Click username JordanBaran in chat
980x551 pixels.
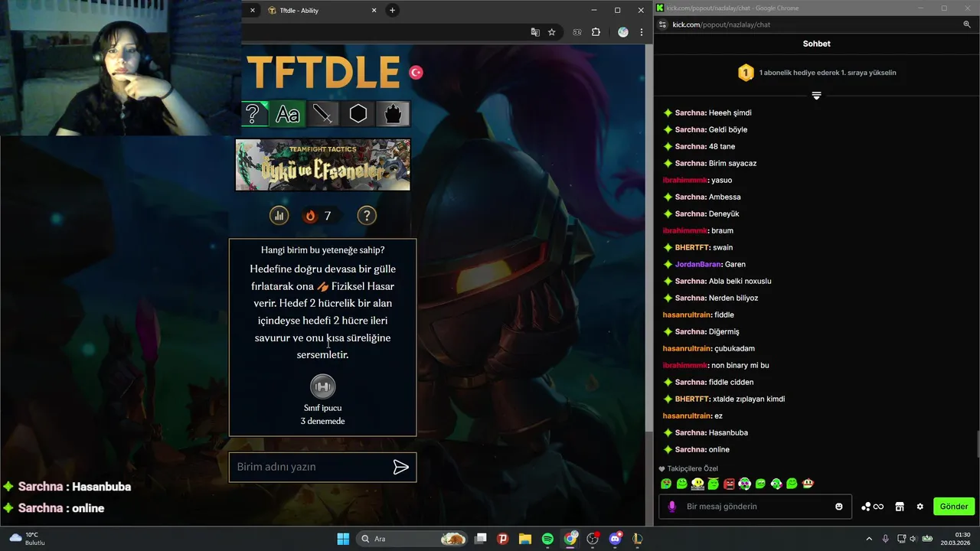click(x=698, y=264)
